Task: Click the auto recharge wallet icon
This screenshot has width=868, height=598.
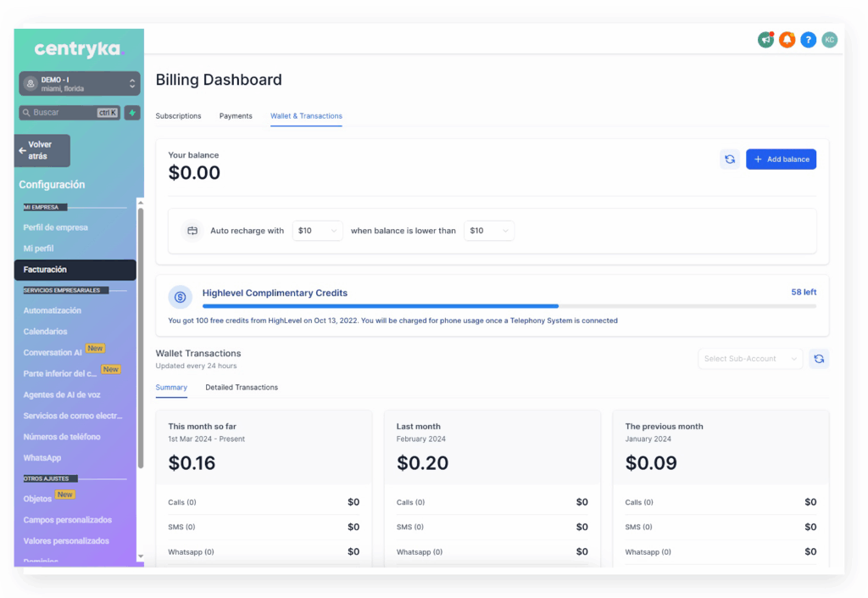Action: click(x=192, y=231)
